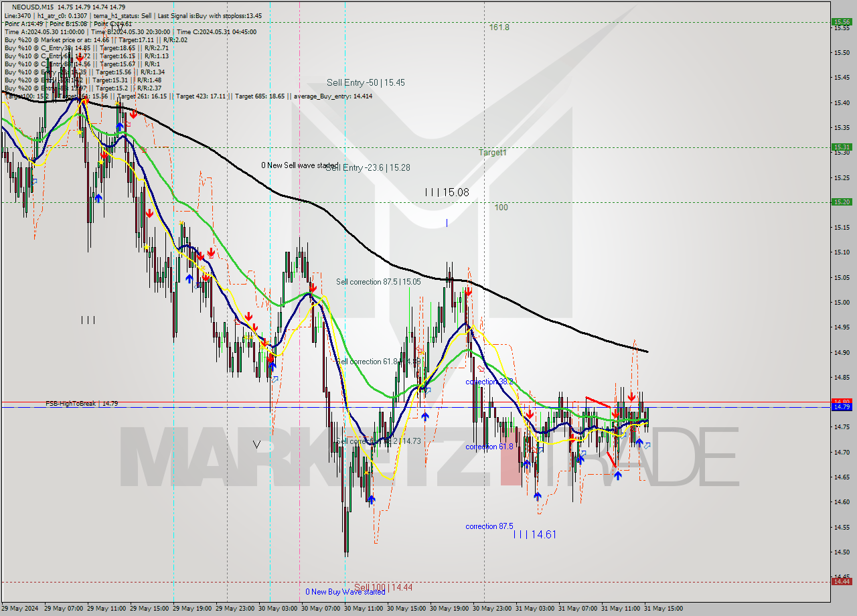The width and height of the screenshot is (857, 616).
Task: Click the '100' Fibonacci level label
Action: click(x=501, y=208)
